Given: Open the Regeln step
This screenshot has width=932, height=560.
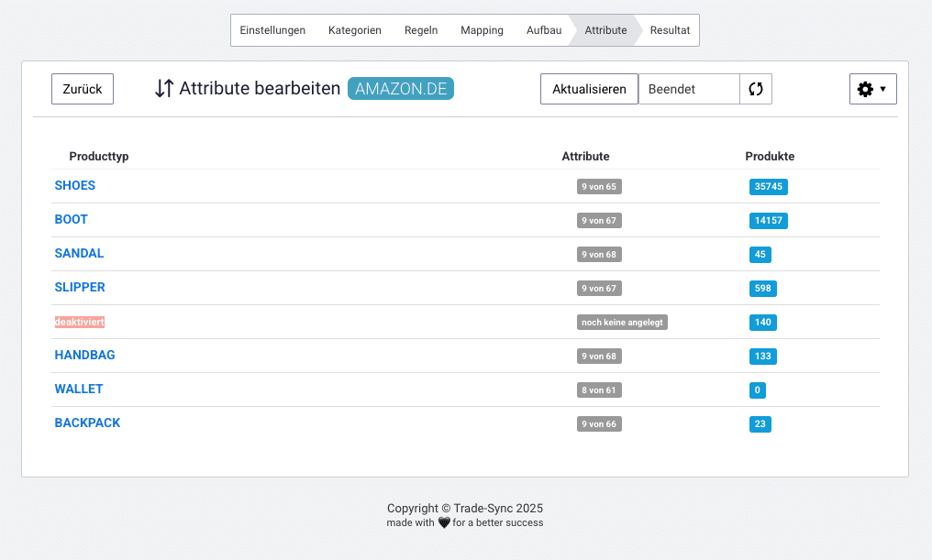Looking at the screenshot, I should [421, 30].
